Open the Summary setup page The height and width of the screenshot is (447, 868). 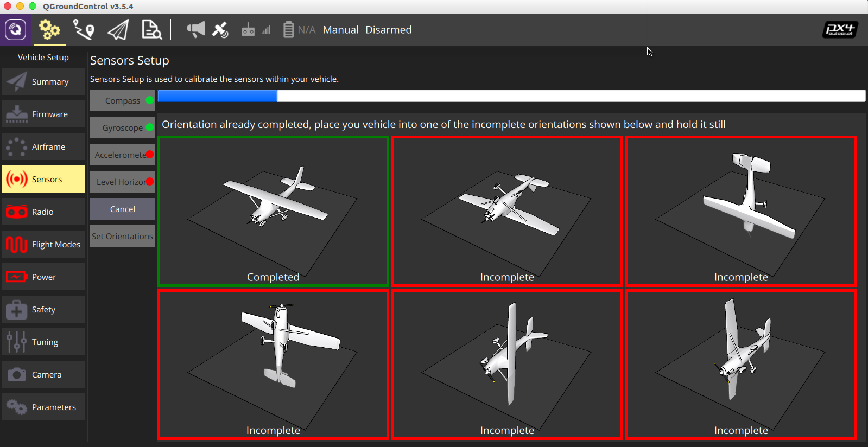pos(43,81)
